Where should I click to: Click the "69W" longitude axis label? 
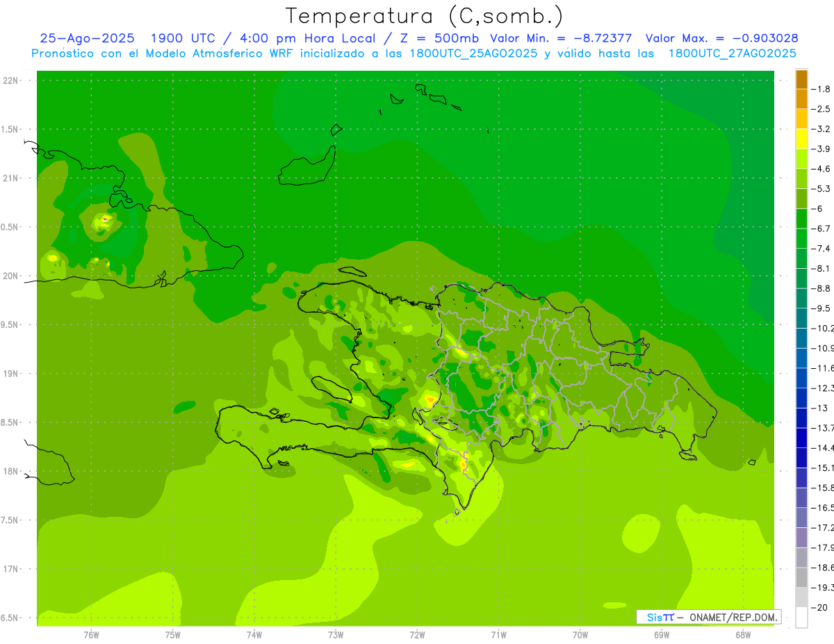[x=662, y=635]
